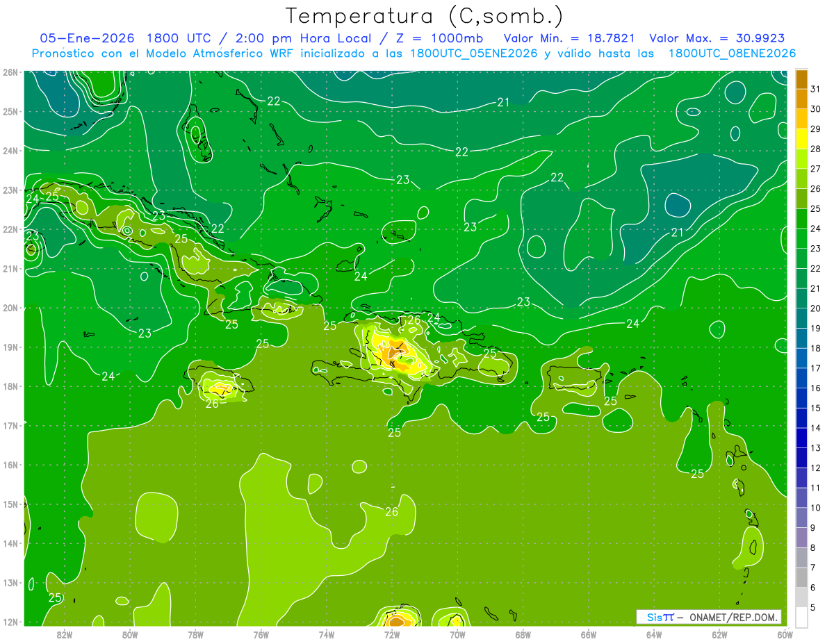Click the 64W longitude axis label
Viewport: 834px width, 644px height.
pyautogui.click(x=654, y=634)
